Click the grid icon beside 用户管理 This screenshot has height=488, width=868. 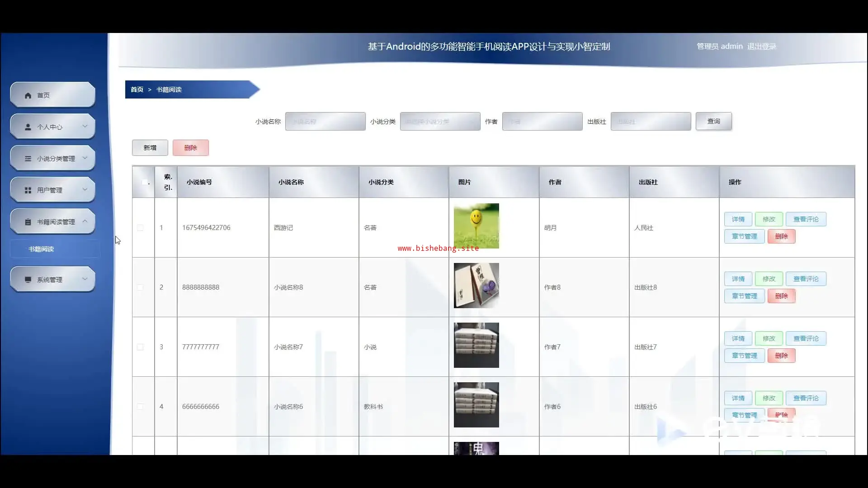[x=28, y=190]
